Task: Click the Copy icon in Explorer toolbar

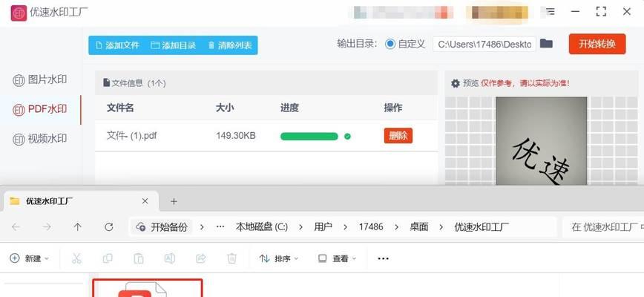Action: click(108, 258)
